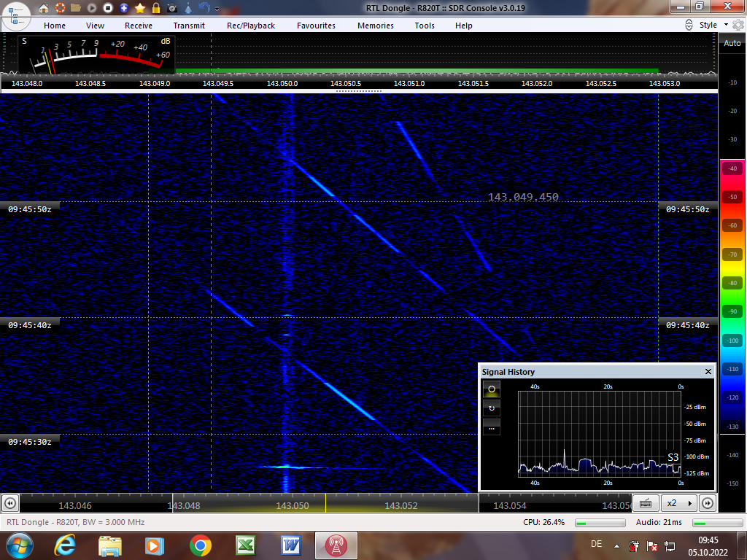Viewport: 747px width, 560px height.
Task: Click the 143.049.450 frequency readout in waterfall
Action: pos(523,197)
